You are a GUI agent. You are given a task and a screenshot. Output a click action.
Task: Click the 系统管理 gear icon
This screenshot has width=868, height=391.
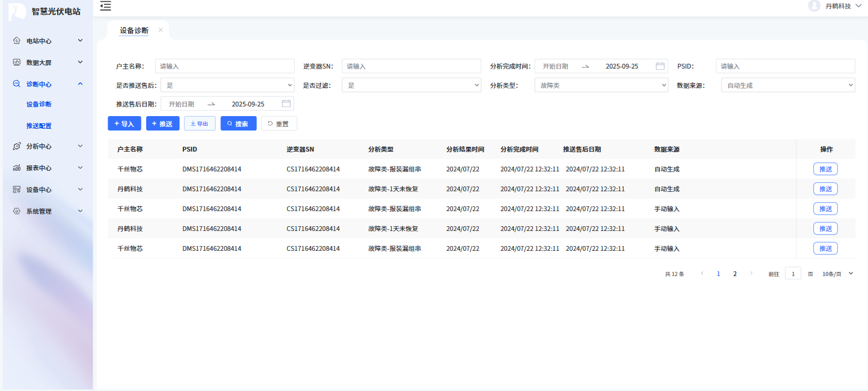click(x=17, y=212)
